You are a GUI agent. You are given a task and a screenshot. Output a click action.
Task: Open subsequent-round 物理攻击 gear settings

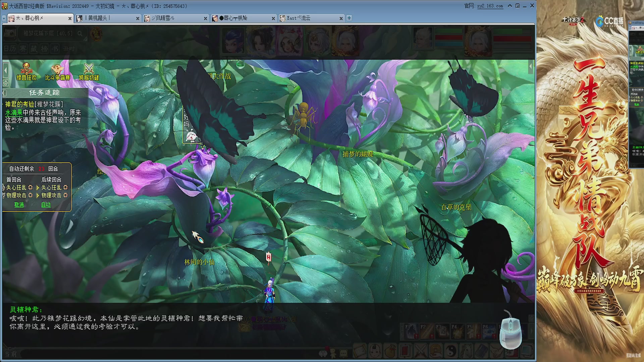[65, 195]
